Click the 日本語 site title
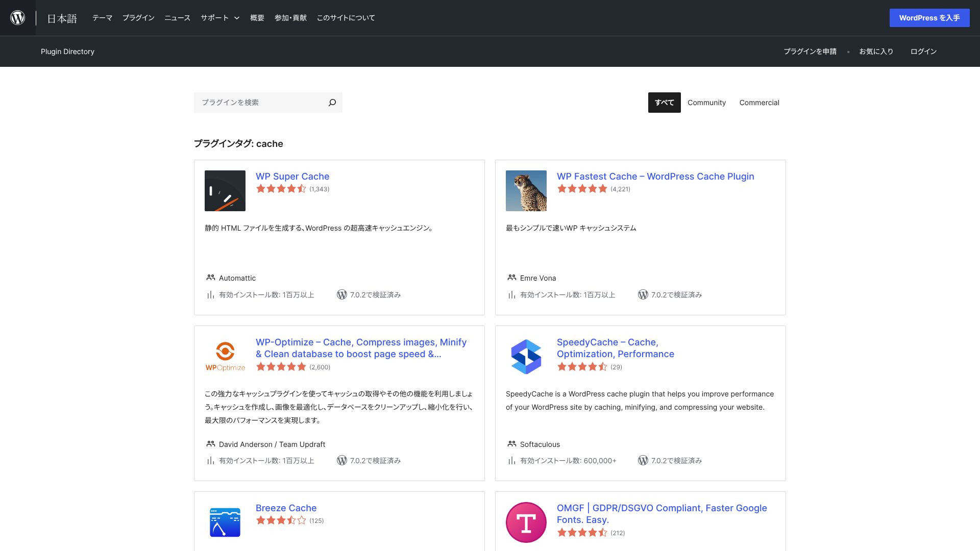 pos(62,18)
